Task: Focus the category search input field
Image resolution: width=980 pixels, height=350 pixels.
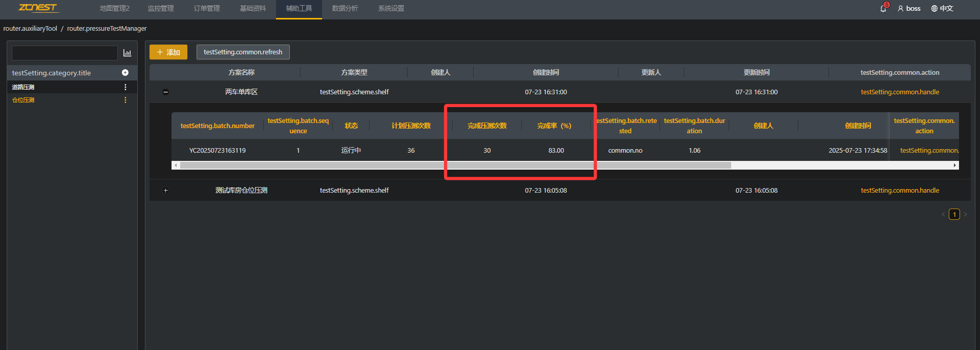Action: (65, 53)
